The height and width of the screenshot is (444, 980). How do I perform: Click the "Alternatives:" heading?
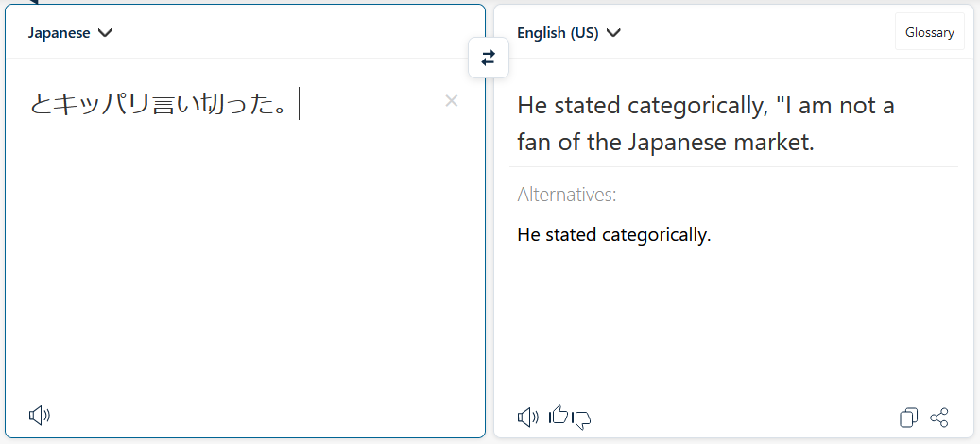tap(567, 196)
